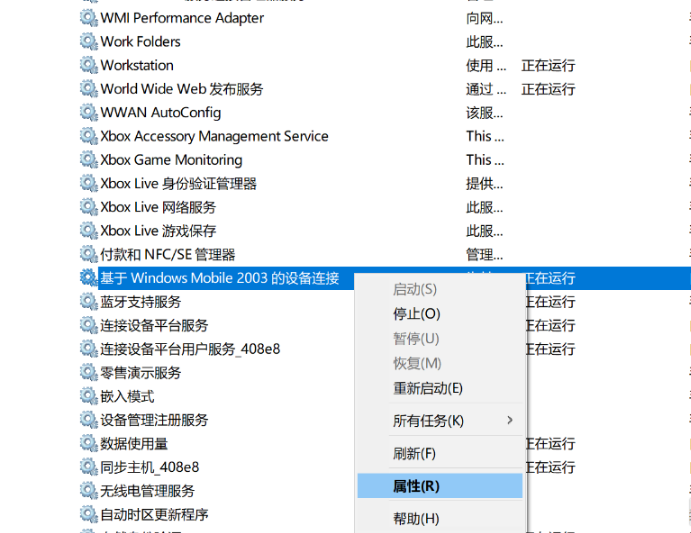Open 属性(R) for the selected service

click(416, 487)
